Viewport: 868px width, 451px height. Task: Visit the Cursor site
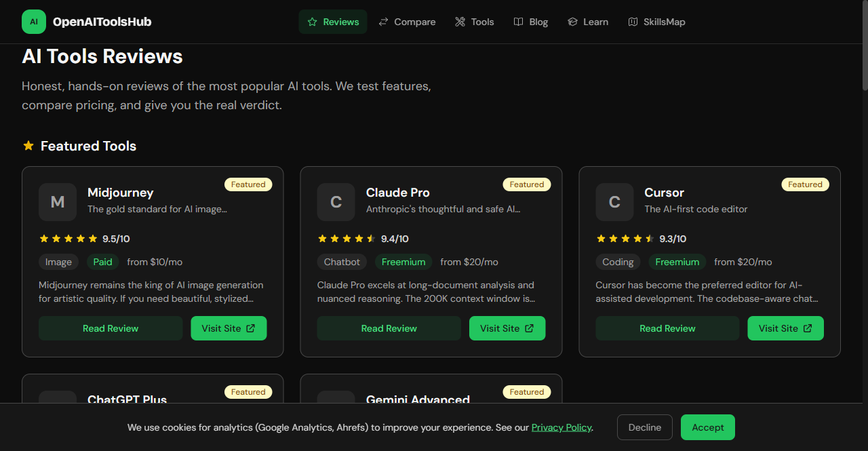785,328
